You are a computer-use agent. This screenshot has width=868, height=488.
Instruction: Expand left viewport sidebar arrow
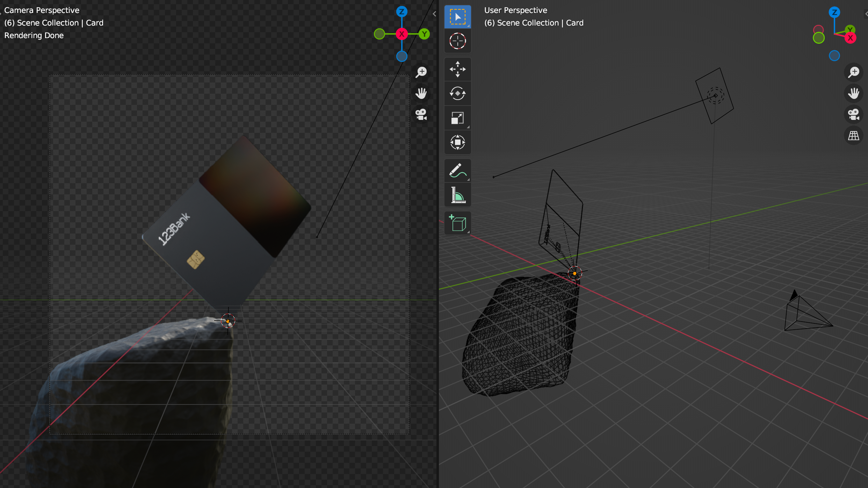pyautogui.click(x=434, y=14)
